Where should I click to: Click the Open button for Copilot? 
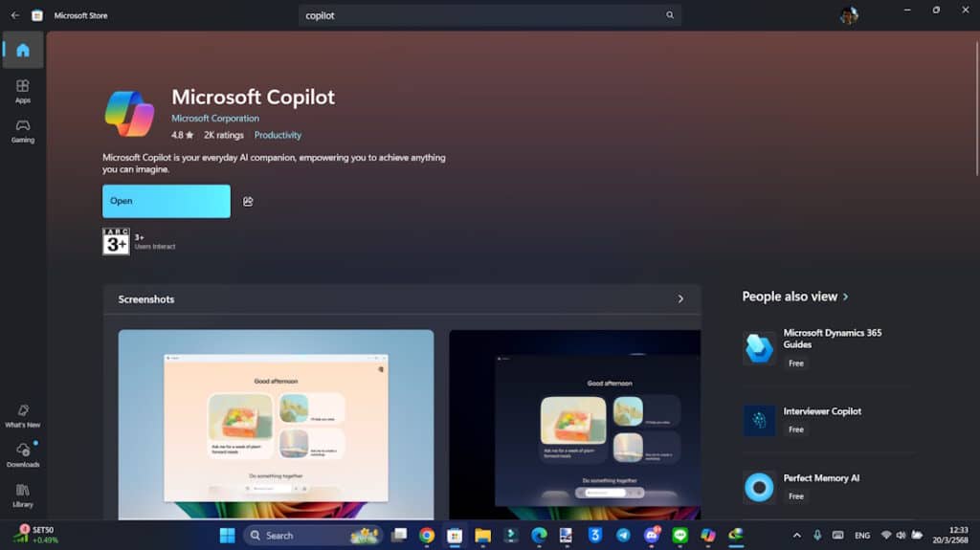(x=167, y=201)
